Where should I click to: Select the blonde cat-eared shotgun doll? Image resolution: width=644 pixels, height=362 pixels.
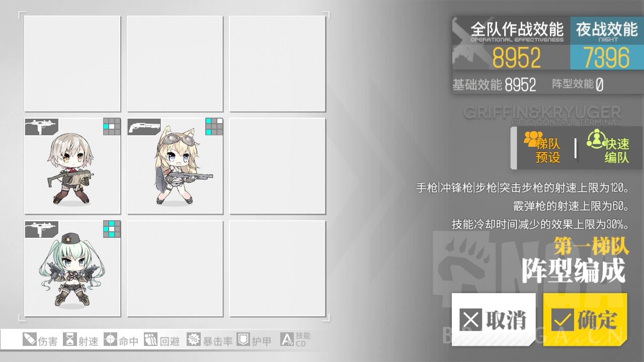175,166
